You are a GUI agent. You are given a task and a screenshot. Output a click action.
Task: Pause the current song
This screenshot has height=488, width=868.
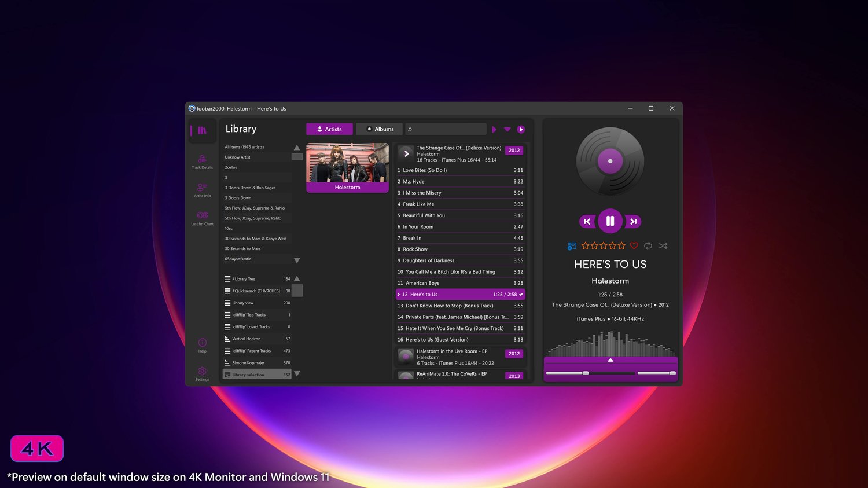[x=610, y=221]
